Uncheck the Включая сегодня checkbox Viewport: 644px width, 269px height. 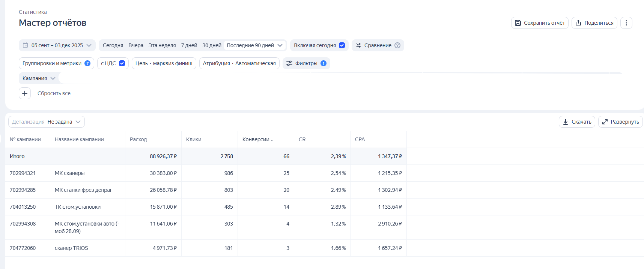pos(342,45)
